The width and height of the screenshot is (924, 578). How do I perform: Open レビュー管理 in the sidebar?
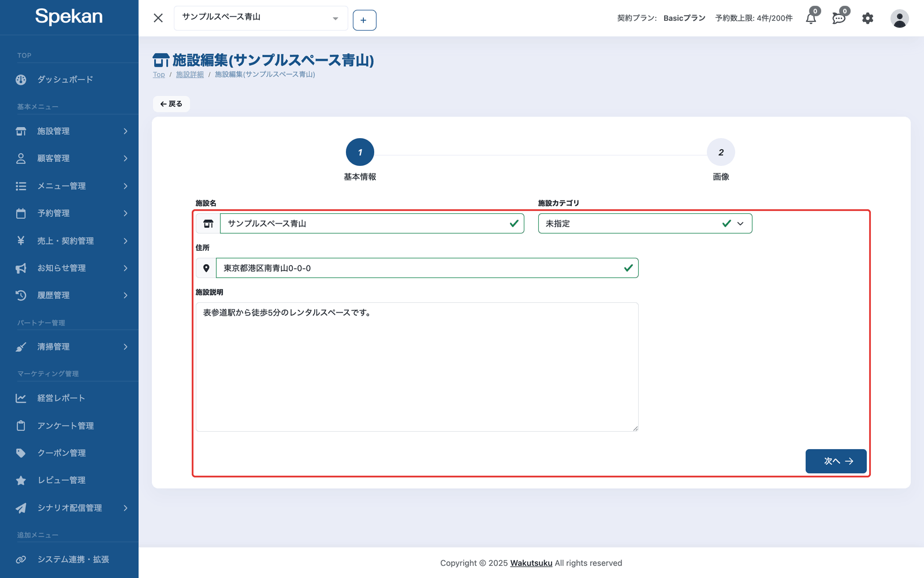click(x=69, y=480)
